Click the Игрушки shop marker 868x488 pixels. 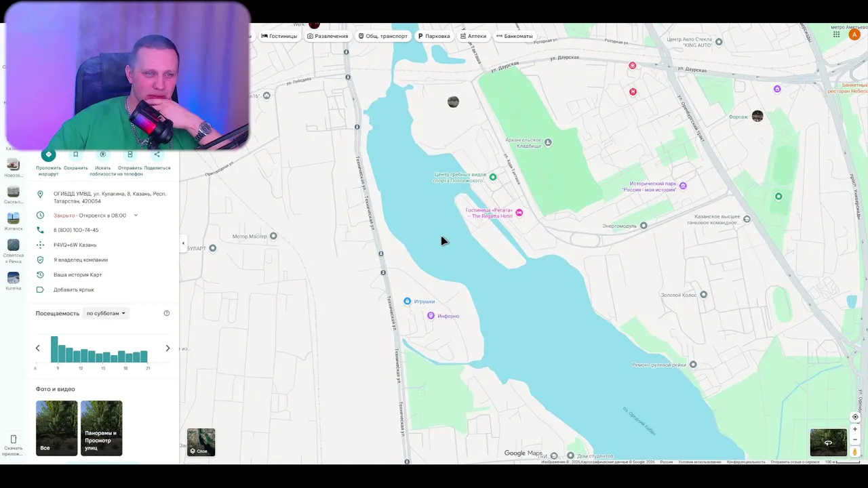(x=407, y=301)
